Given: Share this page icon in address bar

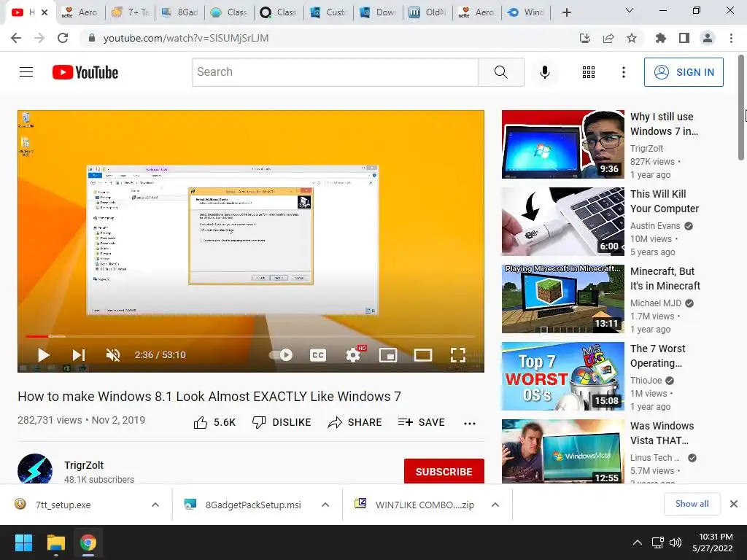Looking at the screenshot, I should 608,38.
